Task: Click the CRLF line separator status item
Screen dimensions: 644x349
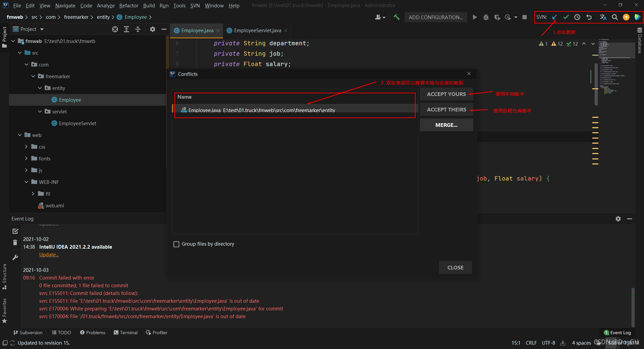Action: pos(531,343)
